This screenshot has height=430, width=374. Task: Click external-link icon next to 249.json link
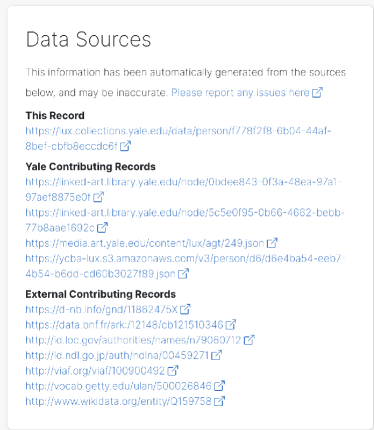tap(272, 243)
